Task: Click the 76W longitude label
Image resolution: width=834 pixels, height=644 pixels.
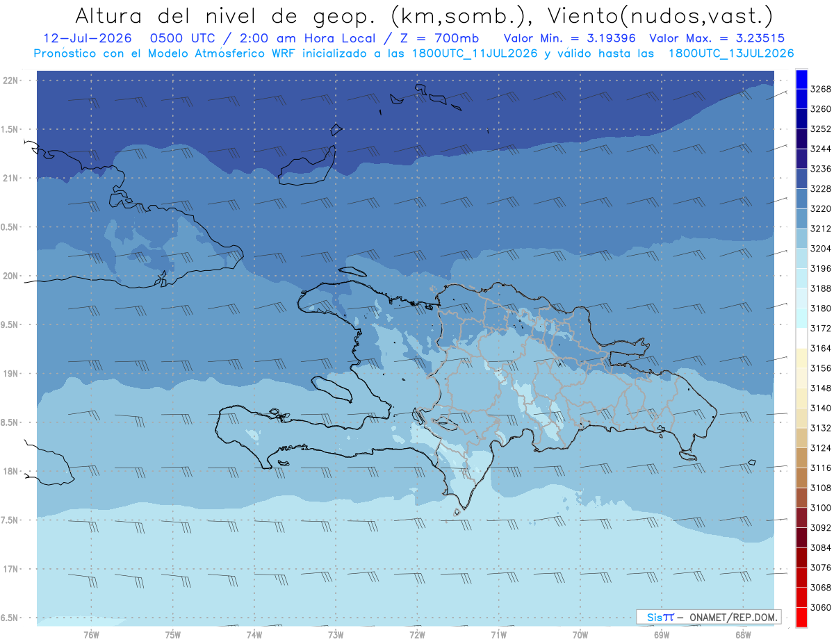Action: pyautogui.click(x=91, y=635)
